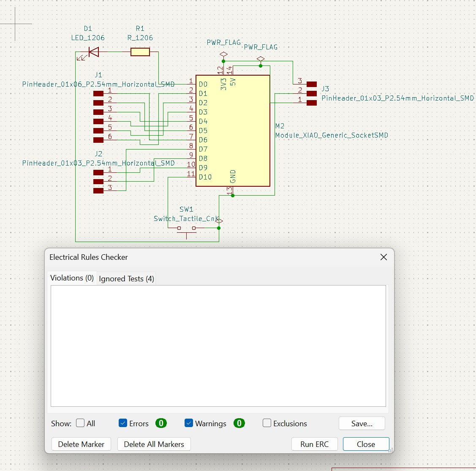Switch to the Ignored Tests tab
Screen dimensions: 476x471
[x=126, y=278]
